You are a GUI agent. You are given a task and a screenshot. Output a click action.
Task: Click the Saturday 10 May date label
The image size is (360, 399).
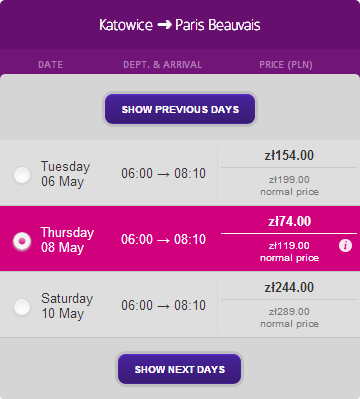[x=67, y=306]
